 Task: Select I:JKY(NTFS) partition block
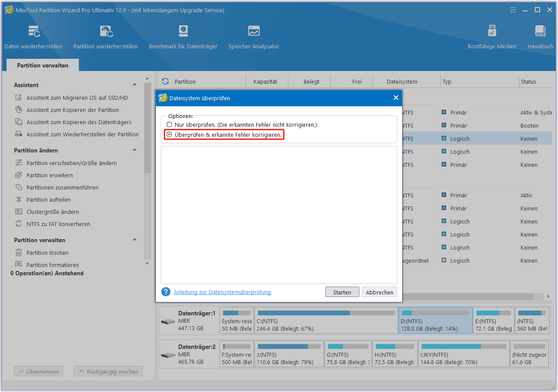pyautogui.click(x=464, y=354)
